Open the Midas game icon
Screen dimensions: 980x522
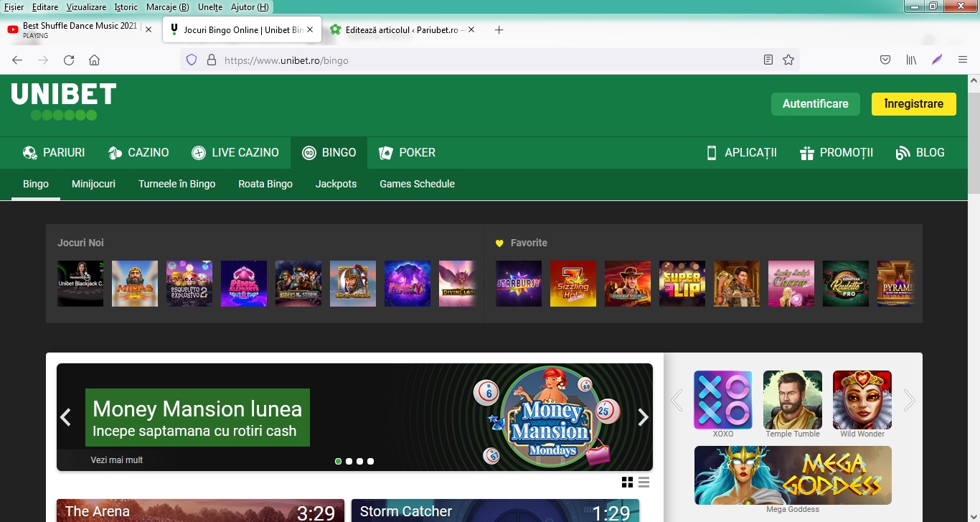pyautogui.click(x=135, y=284)
